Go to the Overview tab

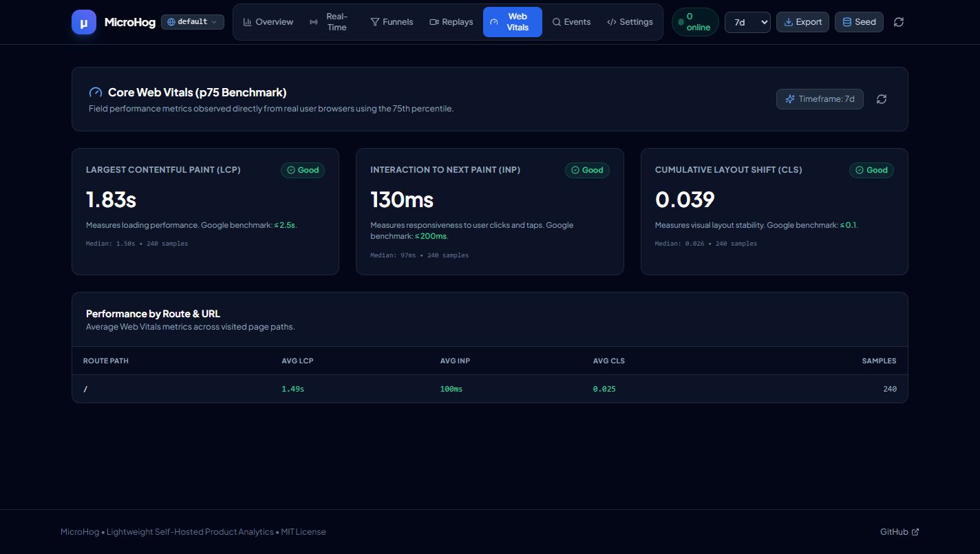pyautogui.click(x=268, y=22)
